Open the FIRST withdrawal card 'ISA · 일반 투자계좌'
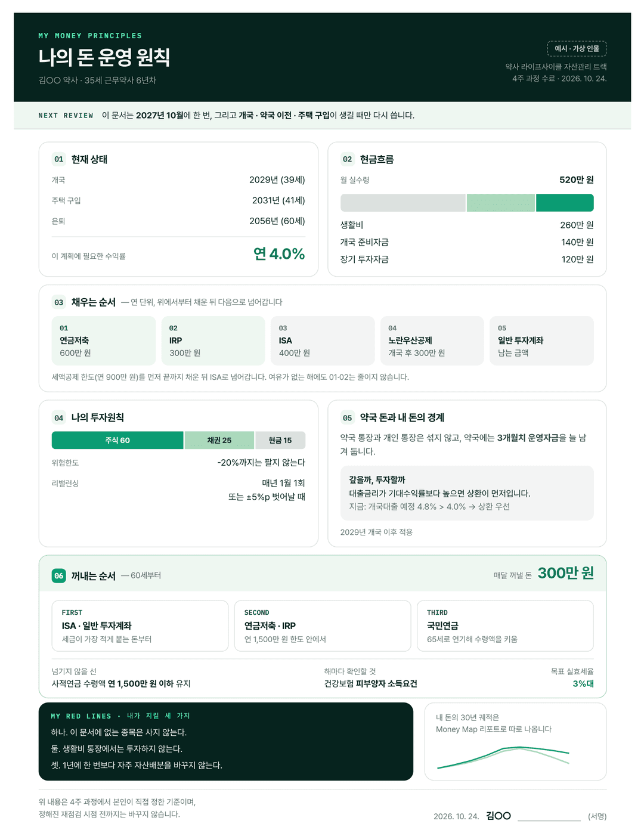 click(140, 626)
